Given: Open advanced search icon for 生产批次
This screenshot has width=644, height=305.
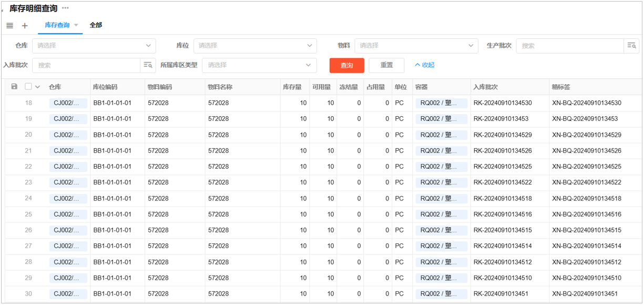Looking at the screenshot, I should [x=631, y=46].
